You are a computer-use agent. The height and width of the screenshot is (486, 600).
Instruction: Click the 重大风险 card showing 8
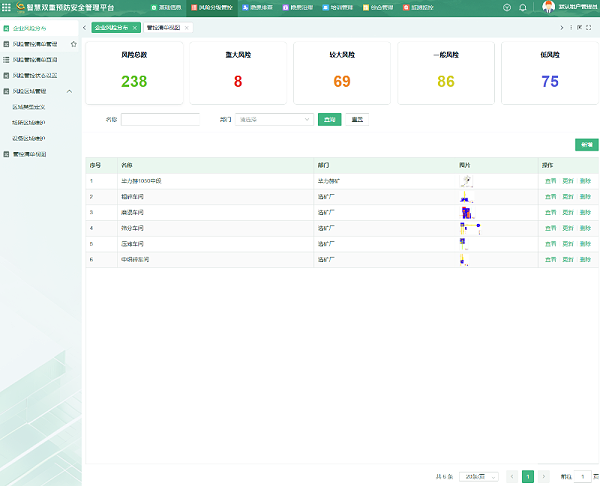click(238, 73)
